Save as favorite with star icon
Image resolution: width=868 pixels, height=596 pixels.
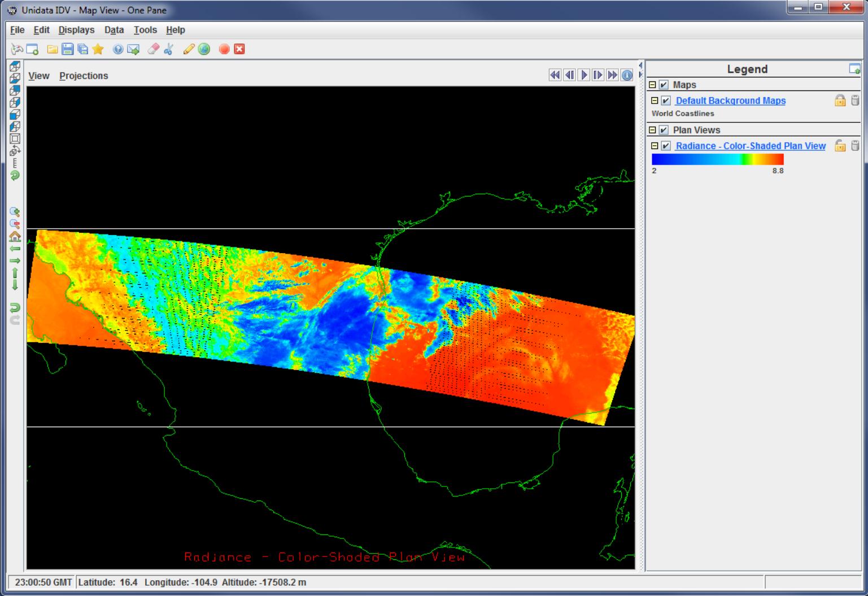coord(98,49)
